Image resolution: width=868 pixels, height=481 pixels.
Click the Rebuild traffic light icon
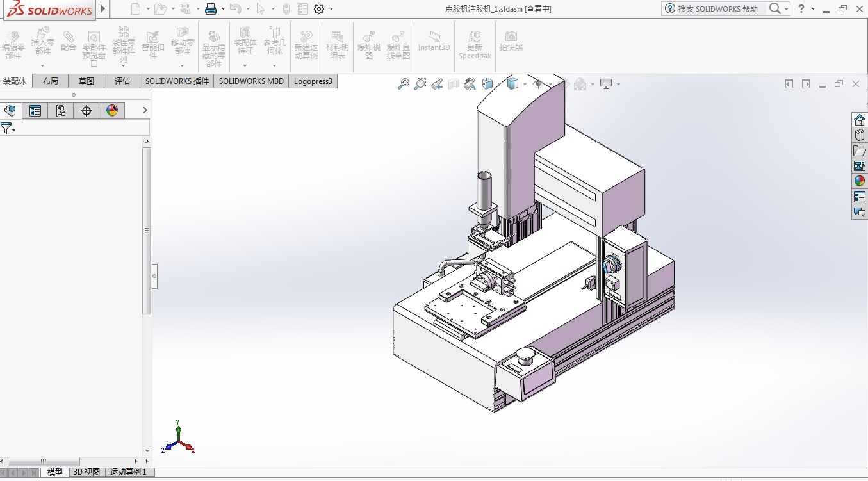pyautogui.click(x=286, y=9)
